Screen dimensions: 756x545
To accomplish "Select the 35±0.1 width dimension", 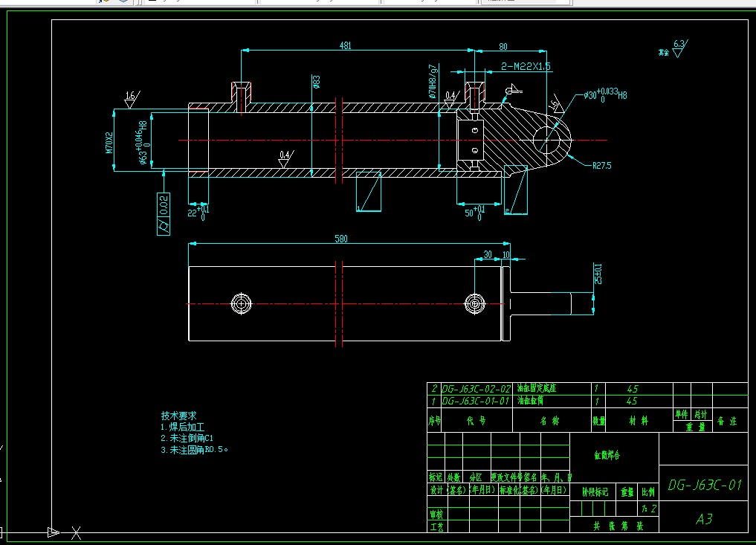I will click(x=598, y=274).
